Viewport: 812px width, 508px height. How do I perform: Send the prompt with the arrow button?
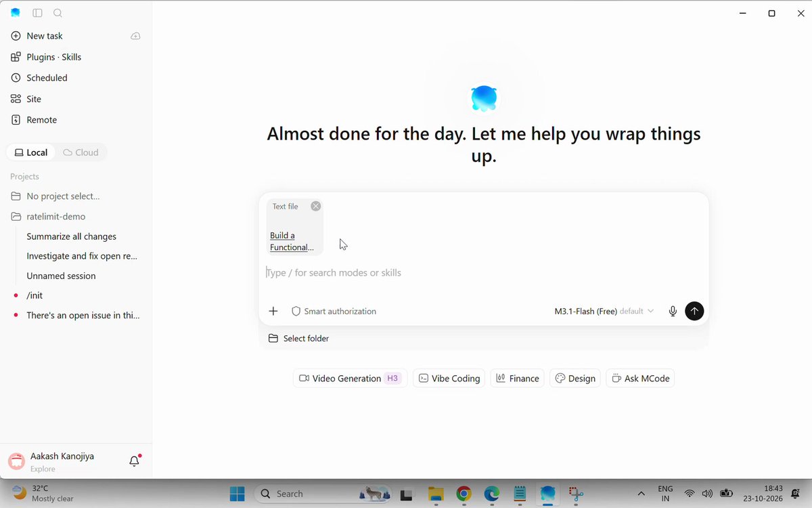[694, 311]
